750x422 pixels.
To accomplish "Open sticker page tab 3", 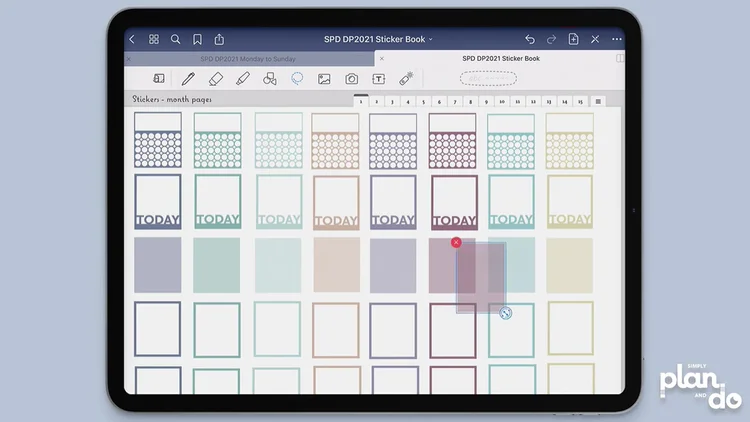I will click(x=392, y=101).
